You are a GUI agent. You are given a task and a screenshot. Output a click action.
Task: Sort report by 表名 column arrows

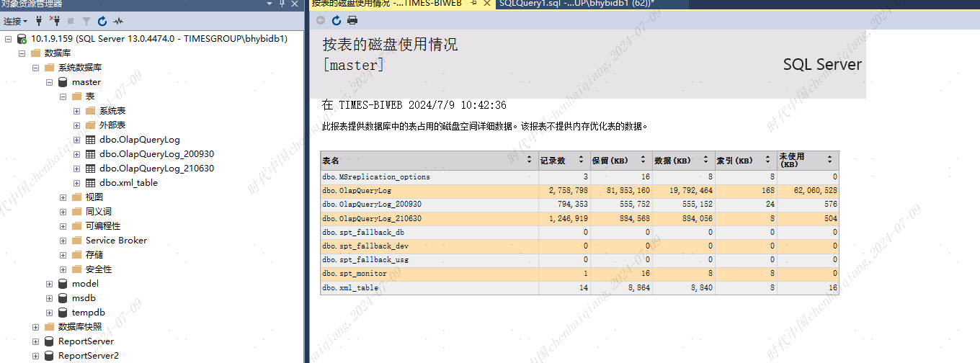point(530,160)
